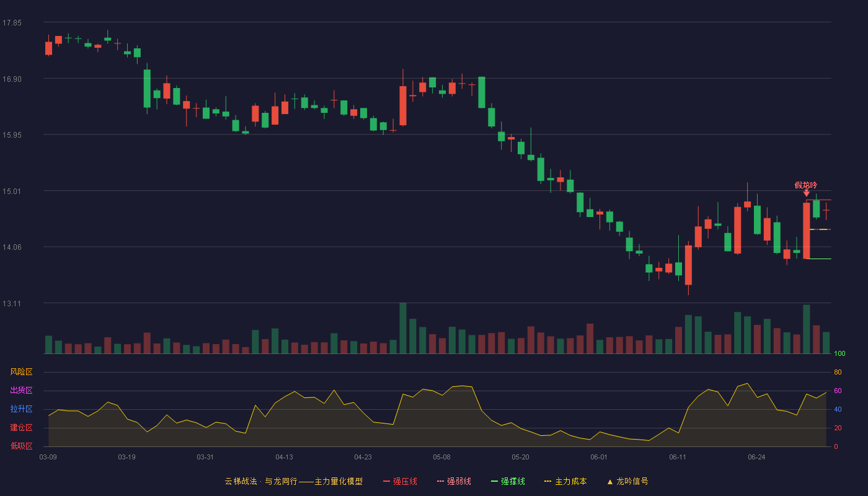Click the 低吸区 zone label

pyautogui.click(x=21, y=446)
